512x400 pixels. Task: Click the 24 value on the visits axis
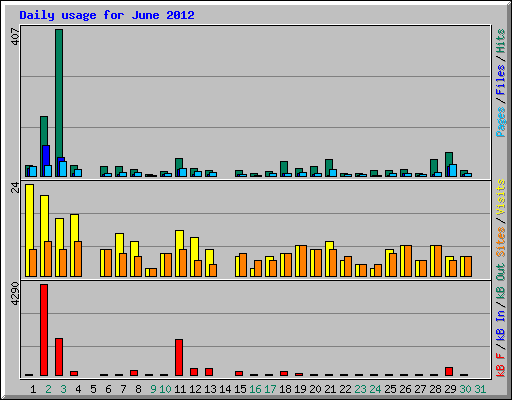[x=15, y=188]
